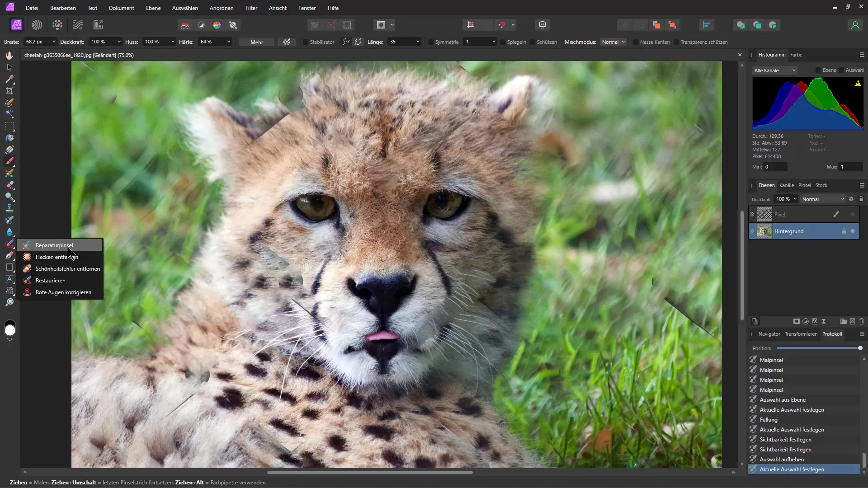The image size is (868, 488).
Task: Open the layer blend mode Normal dropdown
Action: 823,199
